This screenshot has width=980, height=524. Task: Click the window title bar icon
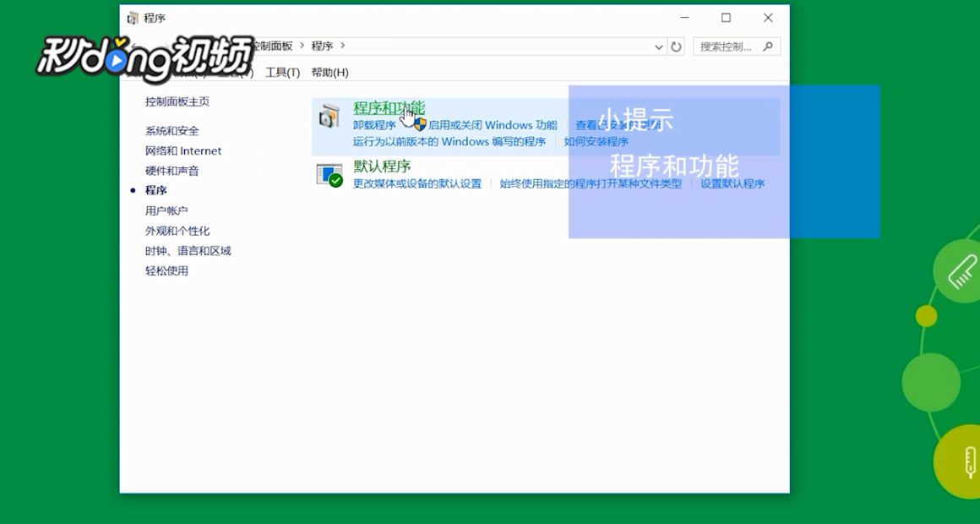pos(133,18)
